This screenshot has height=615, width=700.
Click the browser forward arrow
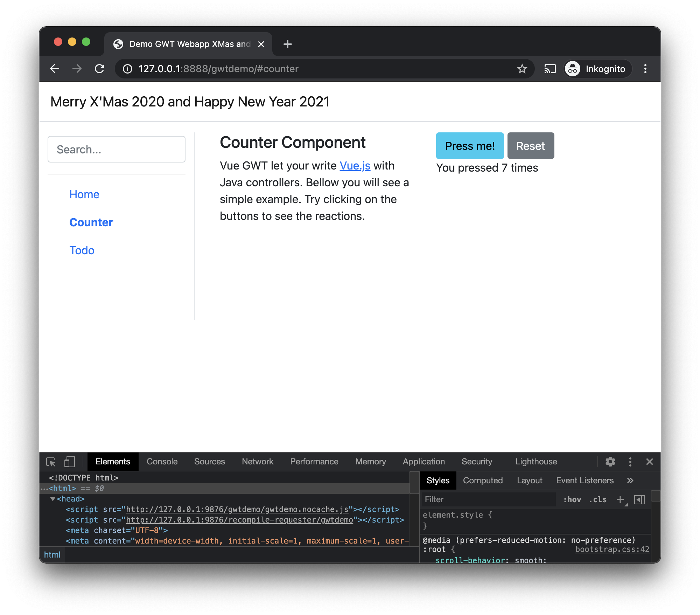click(x=77, y=69)
